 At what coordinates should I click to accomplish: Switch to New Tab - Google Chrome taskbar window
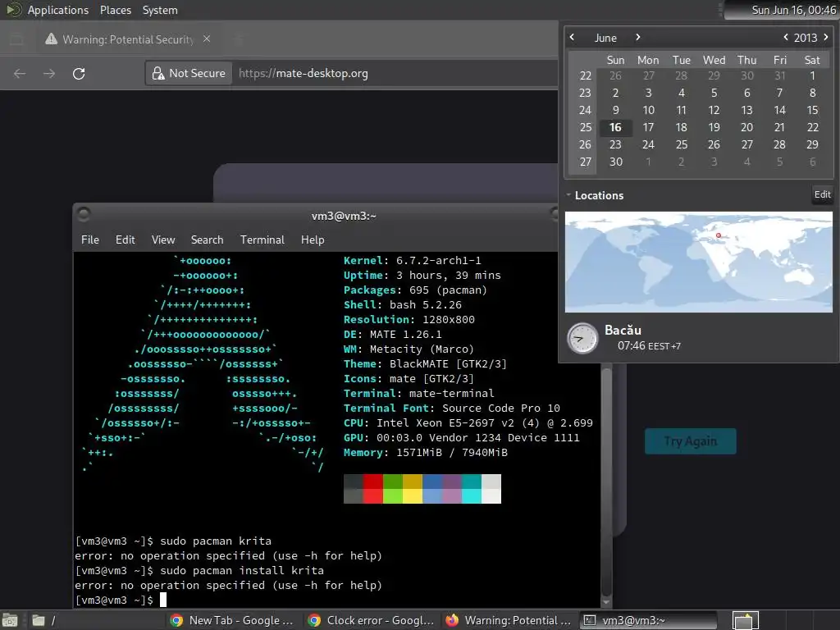231,620
